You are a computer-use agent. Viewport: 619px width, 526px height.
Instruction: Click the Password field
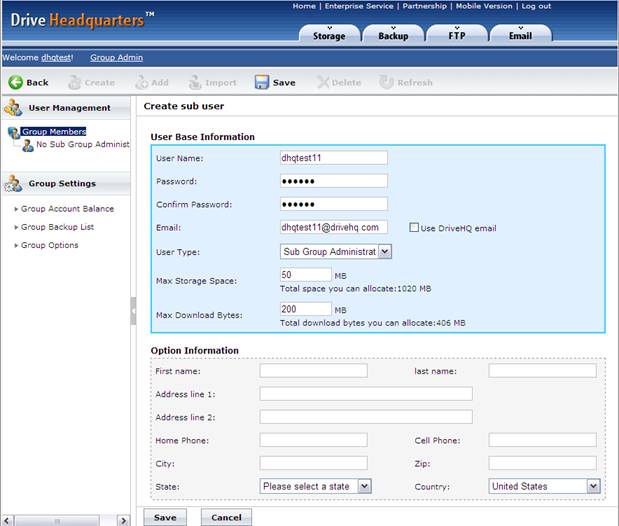point(334,181)
